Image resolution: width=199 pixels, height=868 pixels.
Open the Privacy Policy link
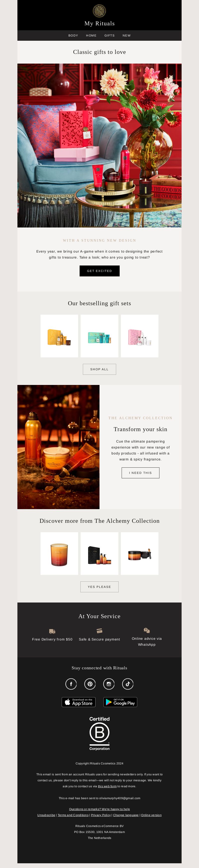(101, 815)
